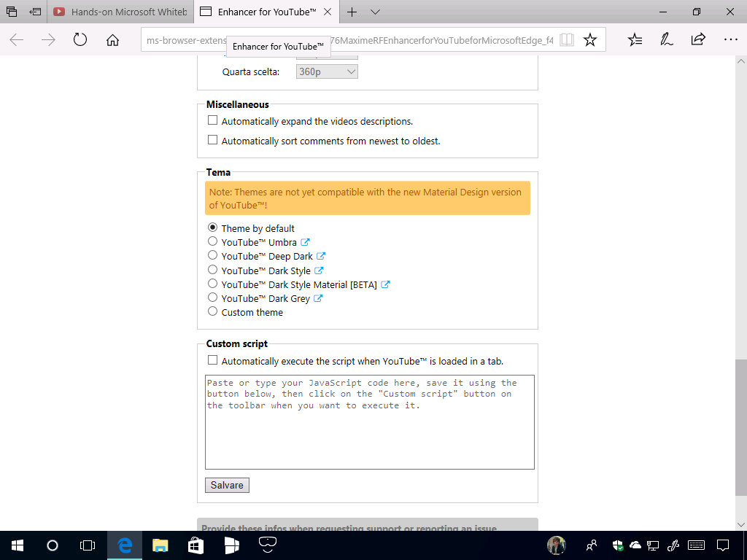
Task: Open reading view book icon
Action: click(x=566, y=39)
